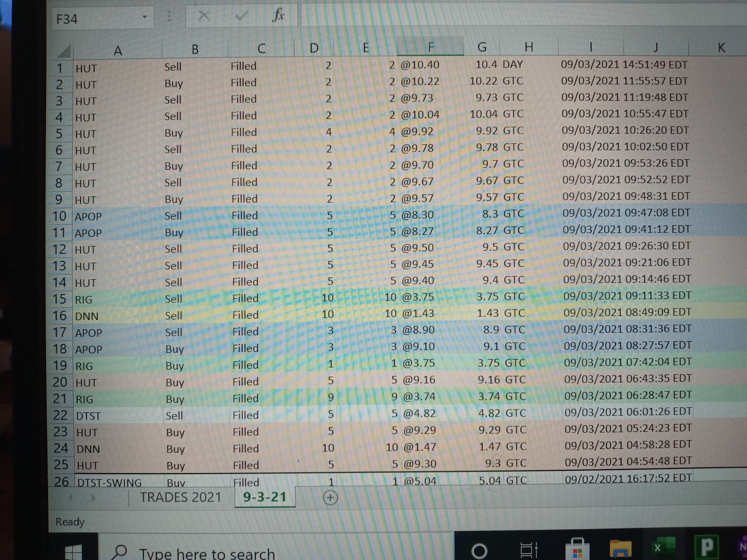Switch to the TRADES 2021 sheet tab
This screenshot has height=560, width=747.
[181, 497]
